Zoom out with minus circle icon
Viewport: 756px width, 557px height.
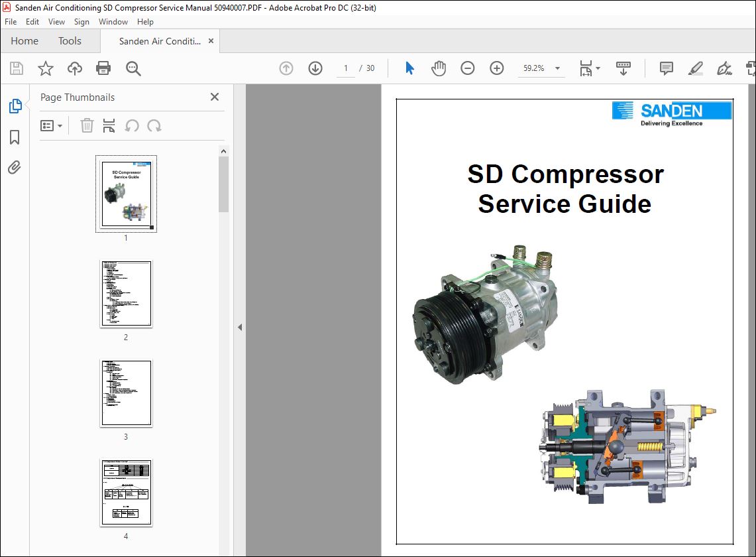point(468,68)
